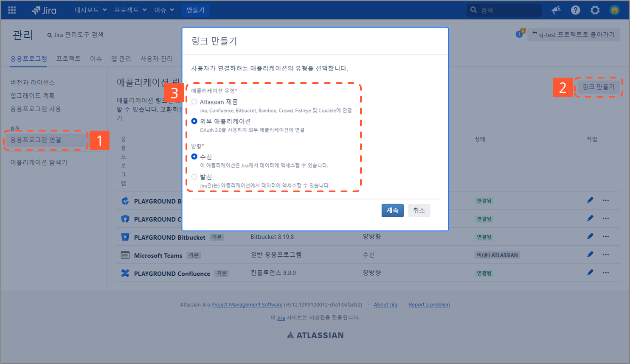Expand the 프로젝트 dropdown menu
The height and width of the screenshot is (364, 630).
[x=130, y=10]
